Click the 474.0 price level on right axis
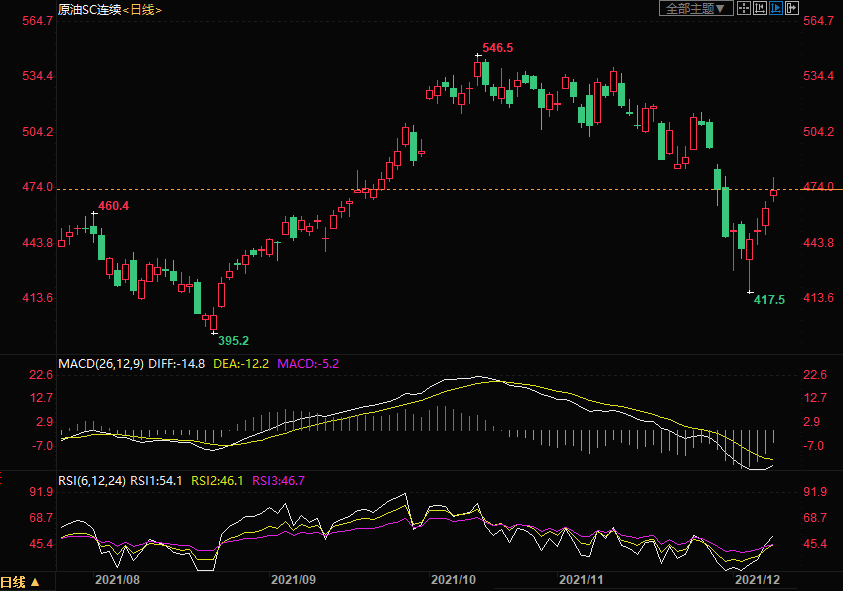843x591 pixels. click(x=818, y=187)
